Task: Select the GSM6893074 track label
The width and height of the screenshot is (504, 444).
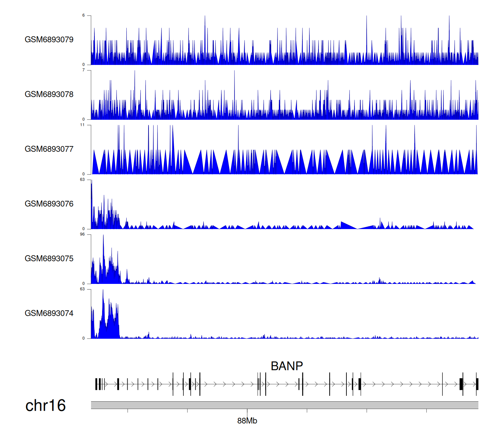Action: point(49,313)
